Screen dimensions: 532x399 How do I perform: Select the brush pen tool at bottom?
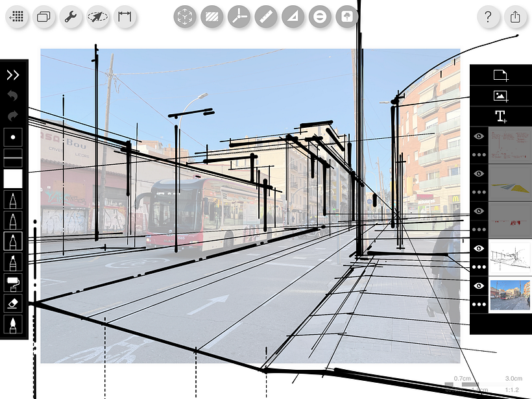pos(13,324)
